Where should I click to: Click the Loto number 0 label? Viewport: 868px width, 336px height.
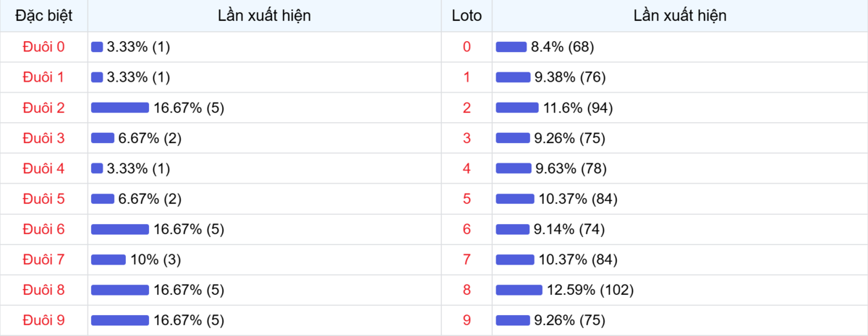[467, 47]
